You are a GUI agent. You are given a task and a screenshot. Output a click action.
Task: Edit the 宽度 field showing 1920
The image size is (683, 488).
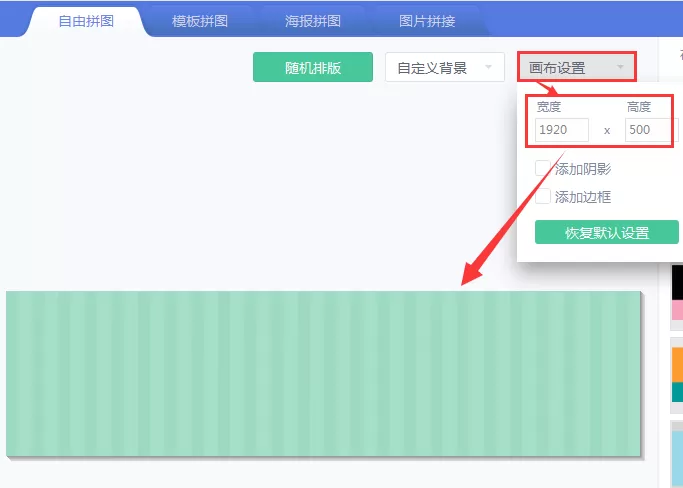coord(562,130)
